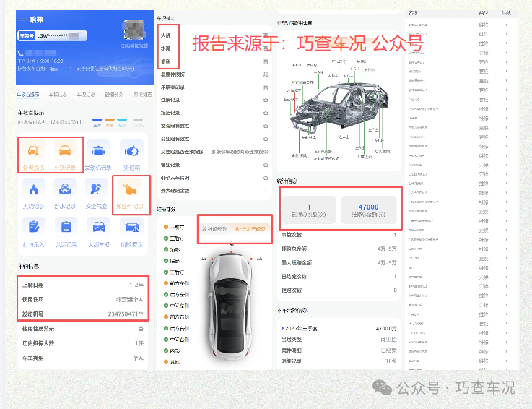Click the orange status dot beside 其他

[x=166, y=362]
